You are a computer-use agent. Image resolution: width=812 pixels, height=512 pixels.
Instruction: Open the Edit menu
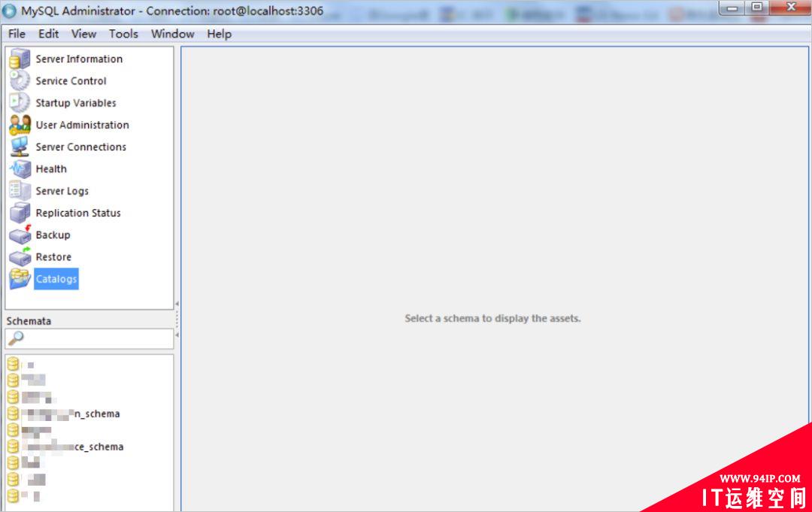coord(48,34)
